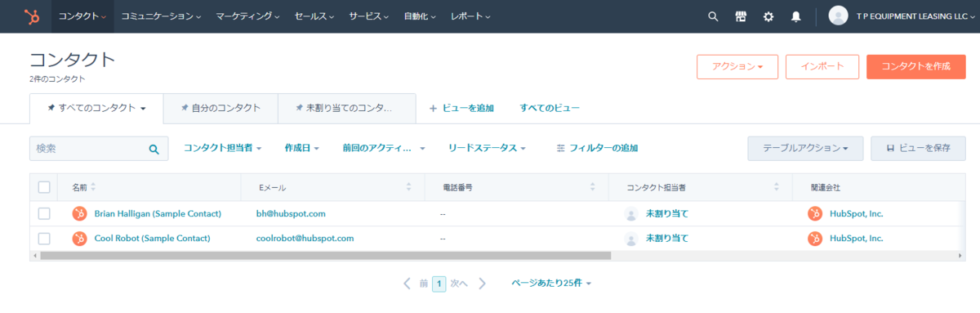Click company logo in Cool Robot row
Screen dimensions: 980x313
pyautogui.click(x=815, y=239)
